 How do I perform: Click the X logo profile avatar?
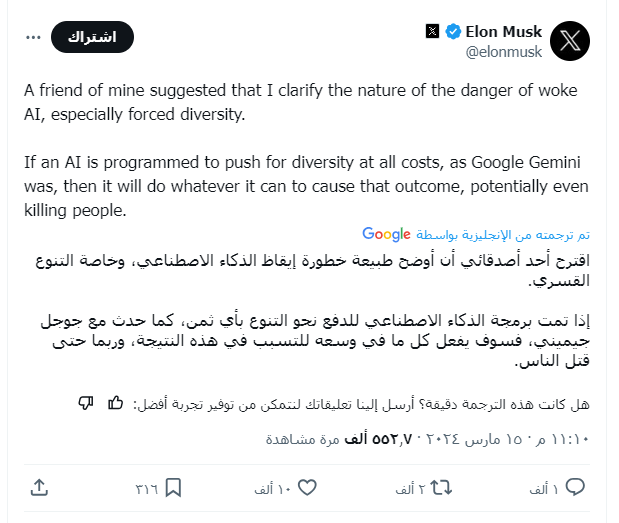coord(570,41)
